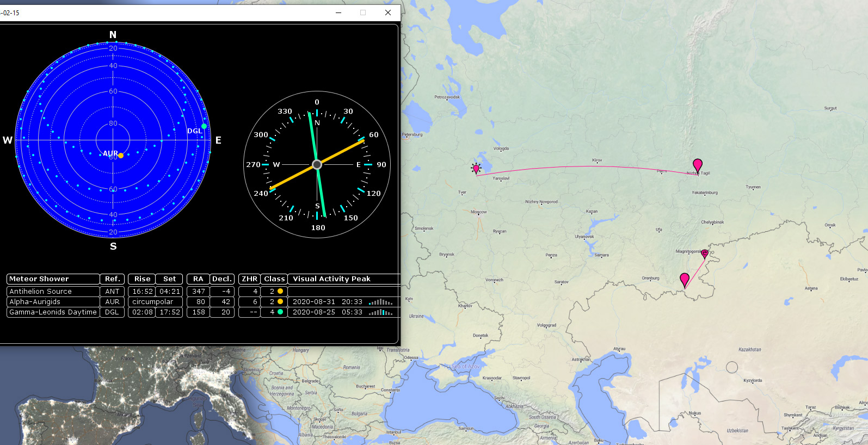The height and width of the screenshot is (445, 868).
Task: Click the rise time '16:52'
Action: tap(142, 292)
